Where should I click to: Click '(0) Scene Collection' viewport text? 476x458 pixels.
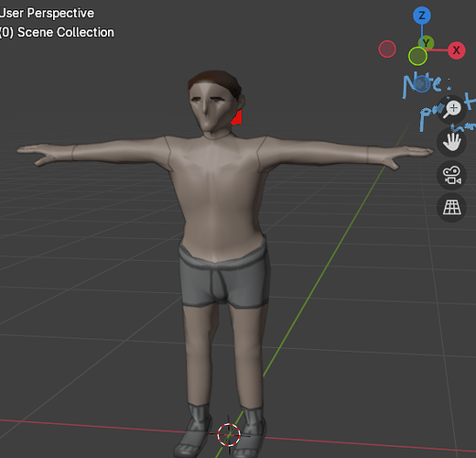pos(57,32)
